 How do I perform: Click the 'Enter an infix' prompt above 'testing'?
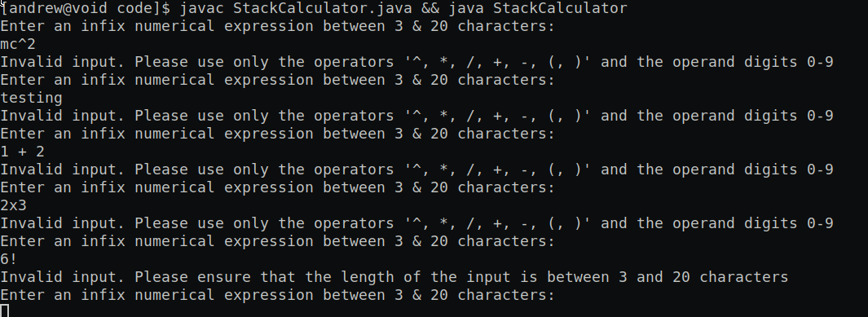point(277,80)
